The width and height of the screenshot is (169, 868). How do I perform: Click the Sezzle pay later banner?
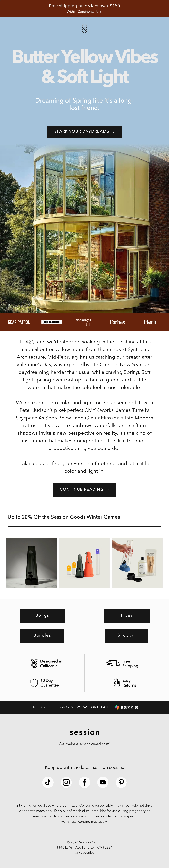[84, 707]
